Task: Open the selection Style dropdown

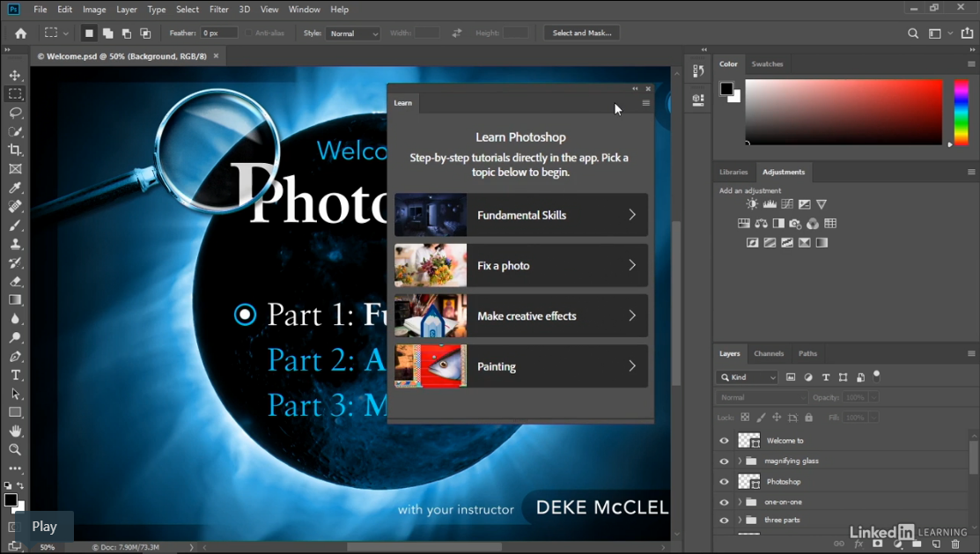Action: (353, 33)
